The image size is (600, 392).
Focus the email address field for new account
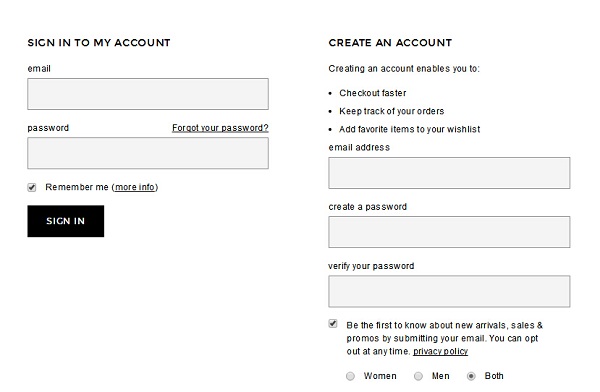coord(449,173)
